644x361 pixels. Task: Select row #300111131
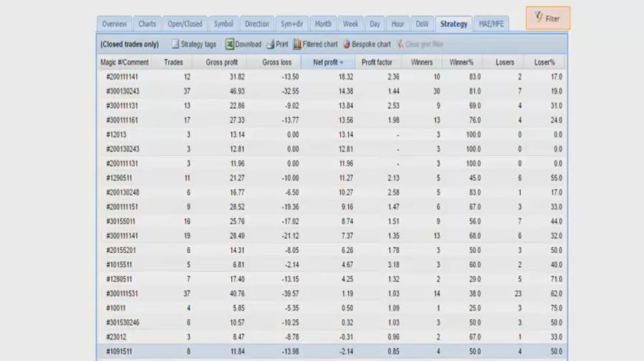332,106
